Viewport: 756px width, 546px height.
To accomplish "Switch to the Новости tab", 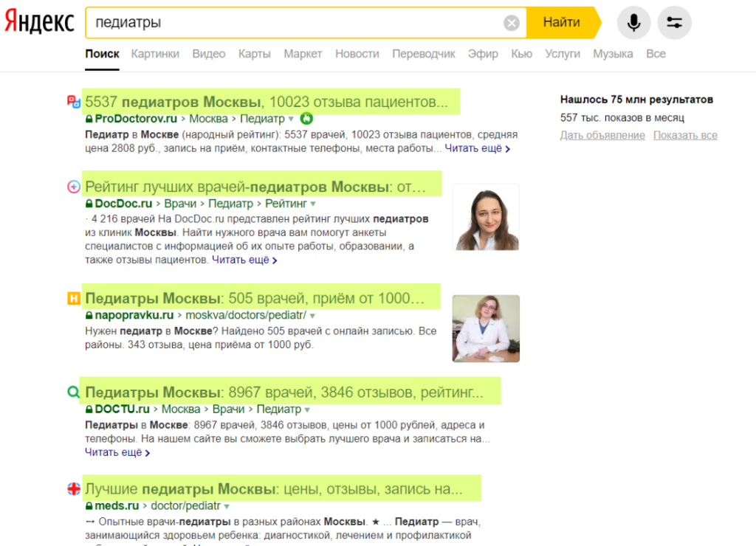I will pos(357,54).
